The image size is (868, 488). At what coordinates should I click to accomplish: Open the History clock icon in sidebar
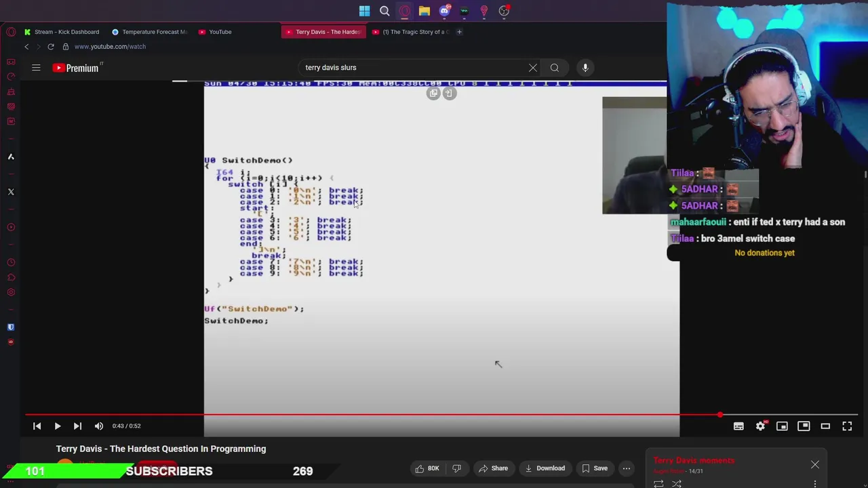(11, 262)
